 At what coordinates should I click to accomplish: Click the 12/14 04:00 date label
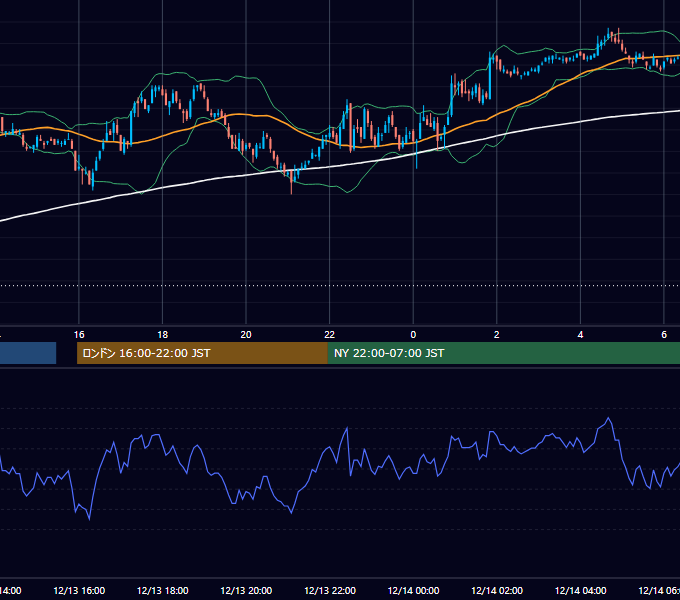[581, 591]
